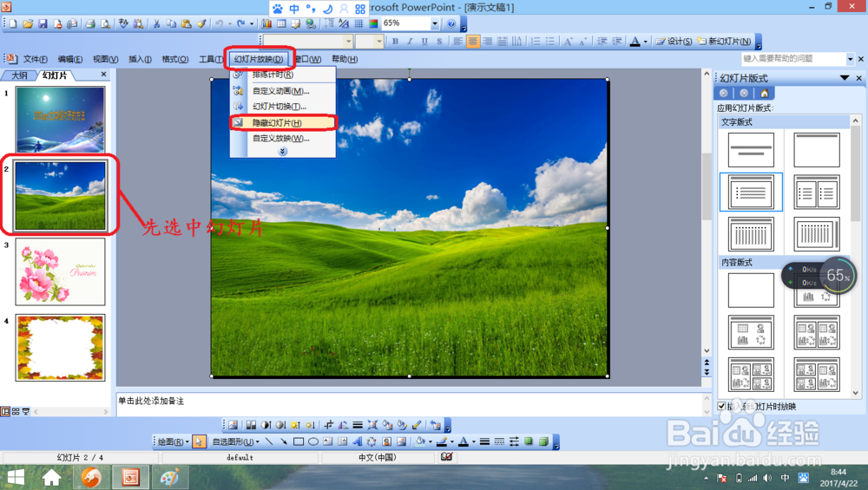Open the 绘图(R) drawing dropdown menu

(174, 441)
